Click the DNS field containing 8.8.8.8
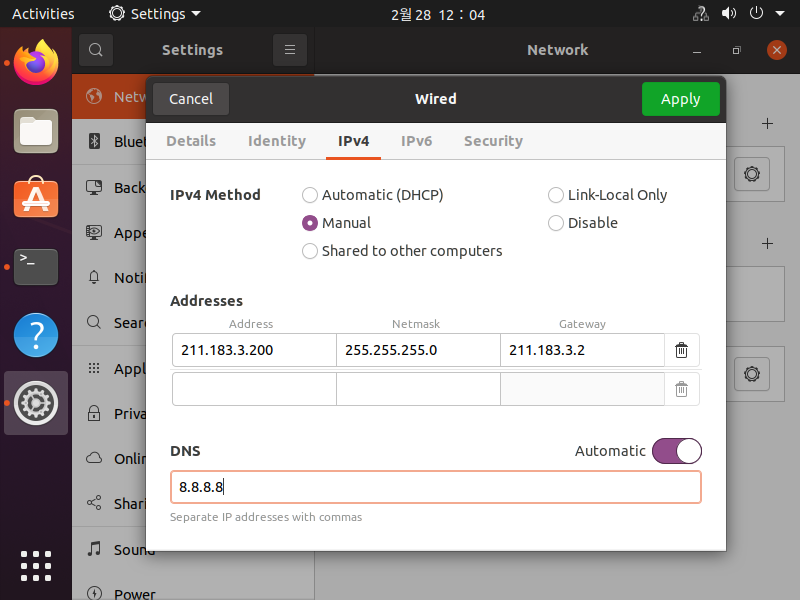 436,487
